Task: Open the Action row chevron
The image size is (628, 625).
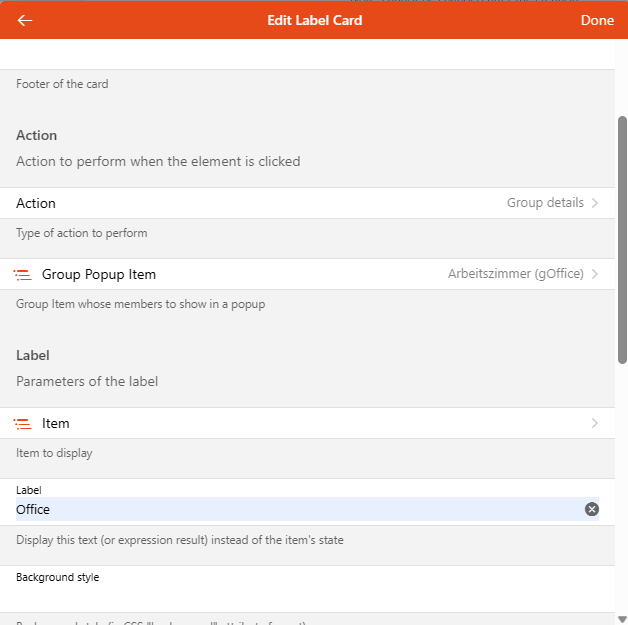Action: pyautogui.click(x=595, y=203)
